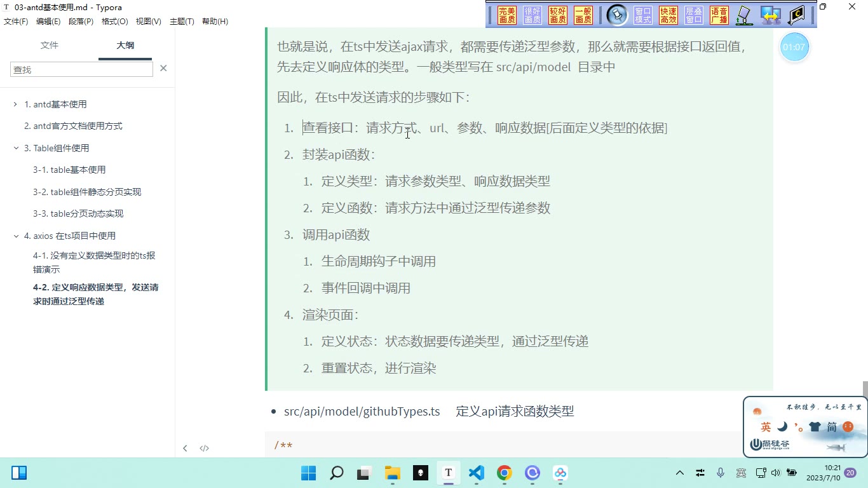Viewport: 868px width, 488px height.
Task: Switch to the 文件 sidebar tab
Action: tap(49, 45)
